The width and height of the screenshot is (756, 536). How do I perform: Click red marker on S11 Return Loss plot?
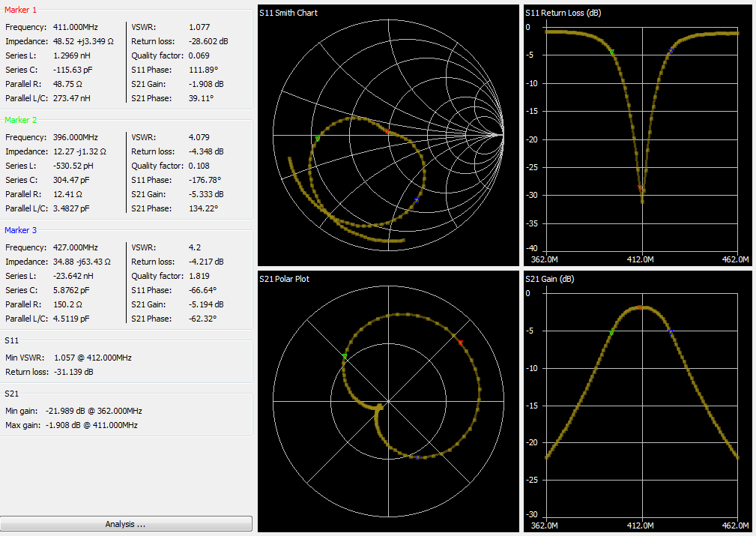click(x=641, y=187)
